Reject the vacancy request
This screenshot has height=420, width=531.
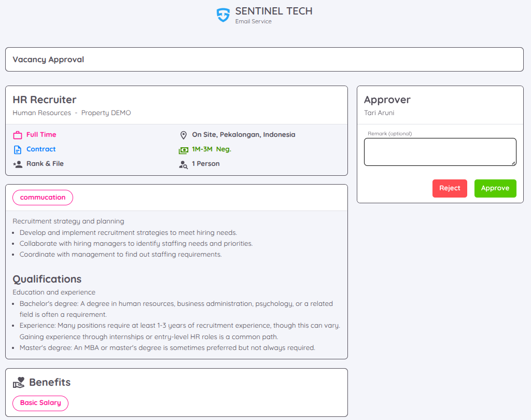pyautogui.click(x=450, y=188)
